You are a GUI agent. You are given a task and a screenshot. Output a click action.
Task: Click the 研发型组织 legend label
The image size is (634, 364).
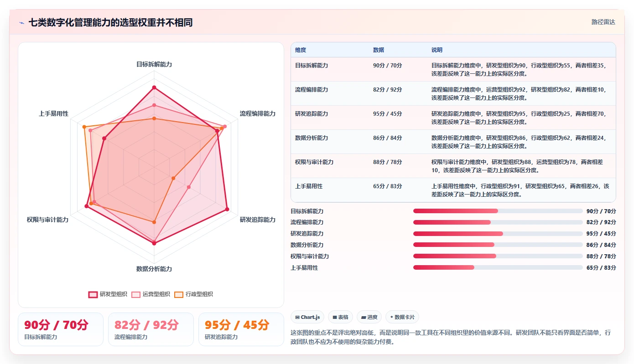(114, 294)
